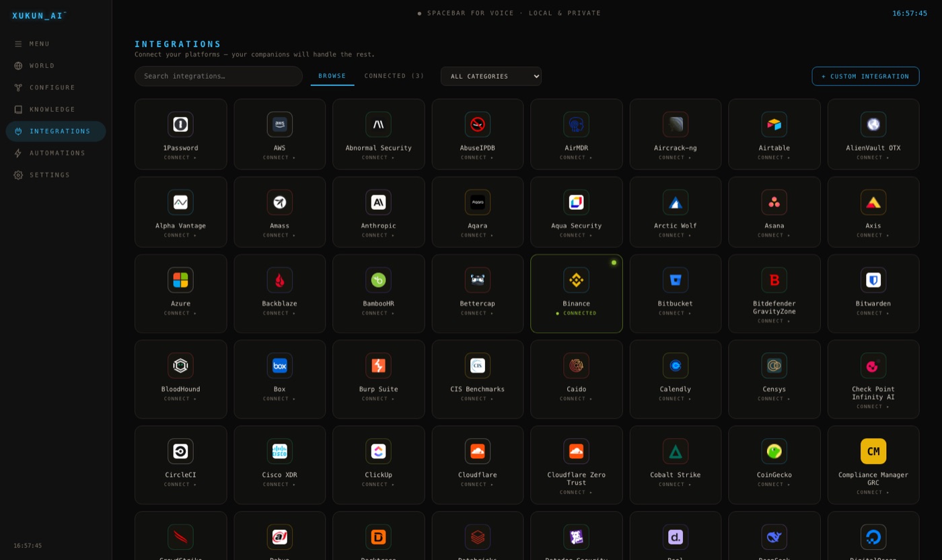
Task: Select the Anthropic logo icon
Action: (x=378, y=202)
